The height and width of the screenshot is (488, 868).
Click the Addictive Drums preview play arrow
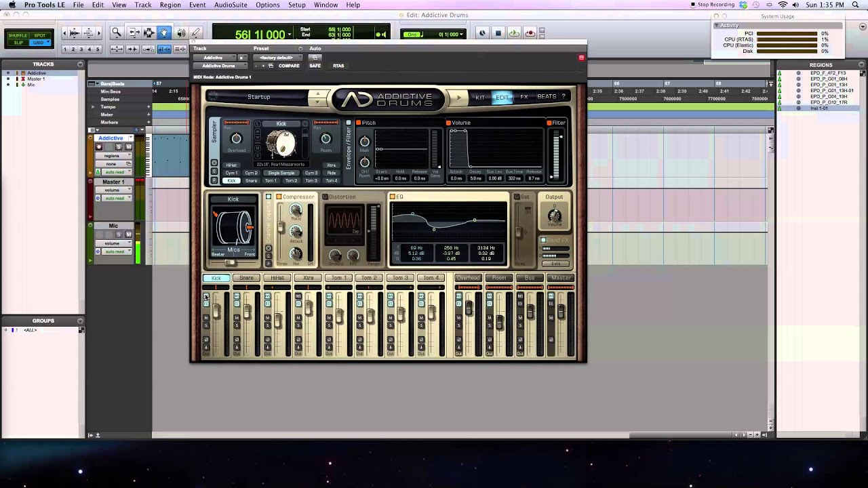click(x=459, y=98)
